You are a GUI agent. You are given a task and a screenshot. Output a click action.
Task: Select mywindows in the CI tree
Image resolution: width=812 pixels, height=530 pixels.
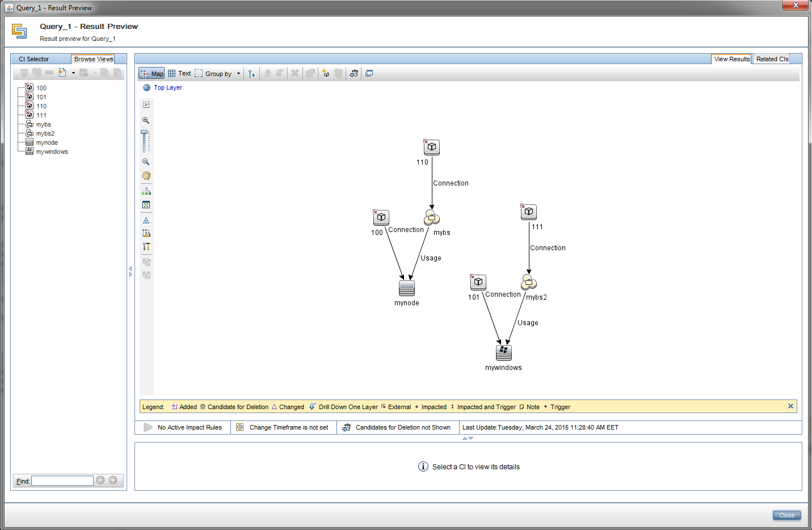click(x=52, y=152)
